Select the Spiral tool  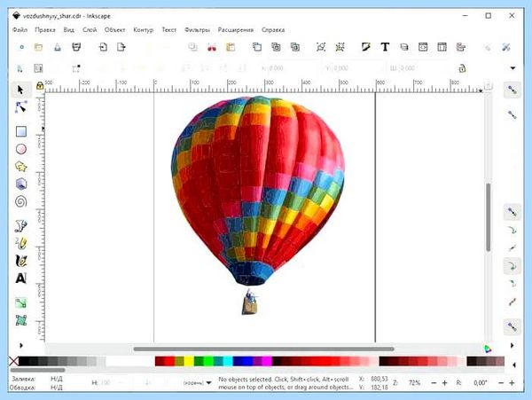point(21,201)
